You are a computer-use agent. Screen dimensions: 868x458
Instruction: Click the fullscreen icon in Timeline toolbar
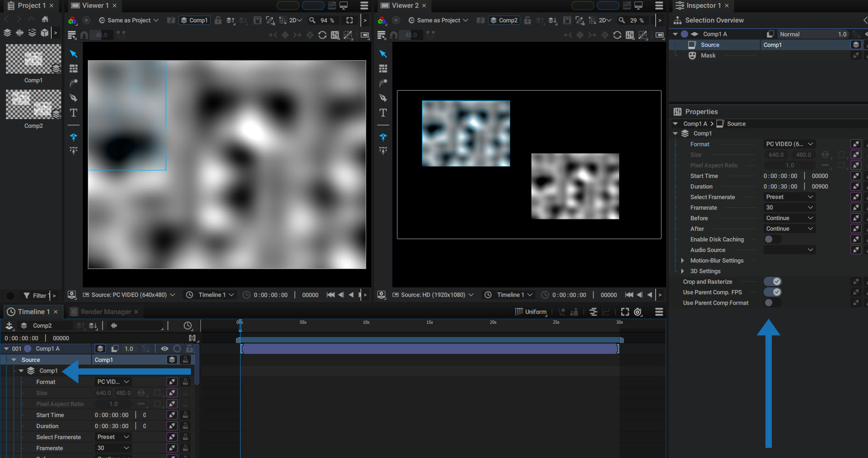pyautogui.click(x=625, y=312)
